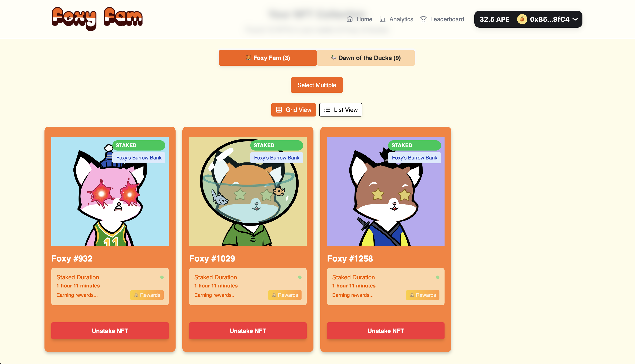Viewport: 635px width, 364px height.
Task: Expand the wallet address dropdown chevron
Action: 575,19
